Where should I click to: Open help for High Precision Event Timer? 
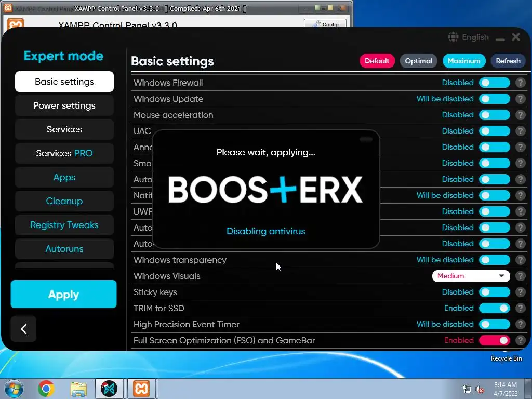click(520, 324)
